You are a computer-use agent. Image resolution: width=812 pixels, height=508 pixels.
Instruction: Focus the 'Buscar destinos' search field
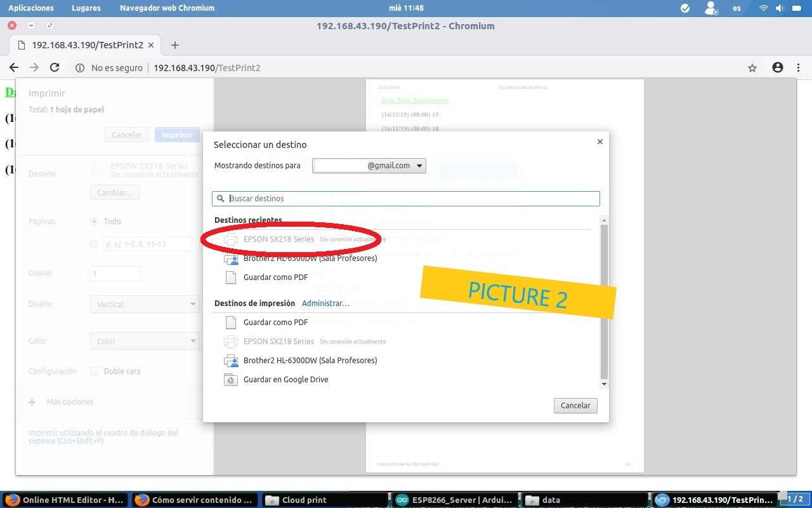pyautogui.click(x=406, y=199)
